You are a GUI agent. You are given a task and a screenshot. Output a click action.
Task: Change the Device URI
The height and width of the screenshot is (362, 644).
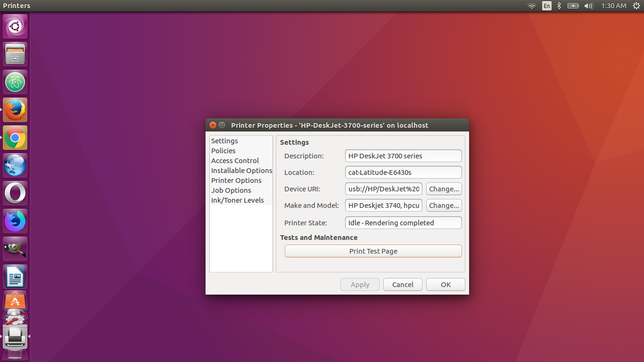tap(444, 189)
